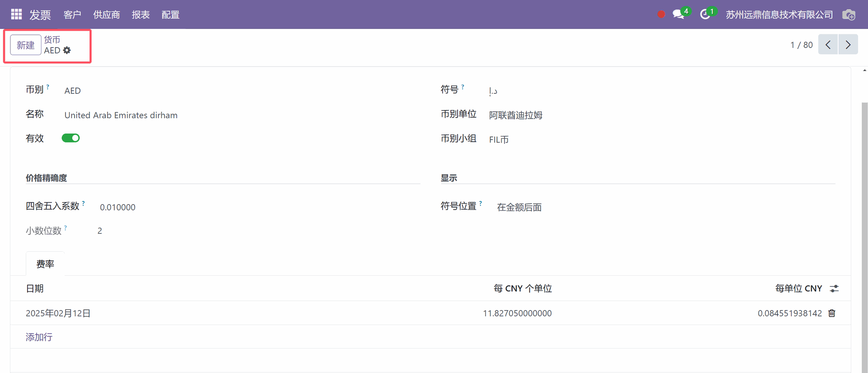This screenshot has width=868, height=373.
Task: Open the column options adjust icon
Action: pos(834,288)
